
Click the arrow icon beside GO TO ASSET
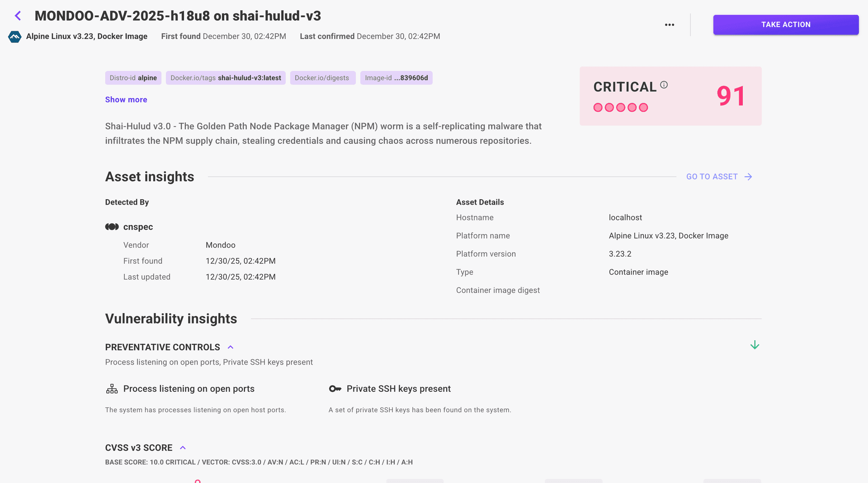pos(748,177)
